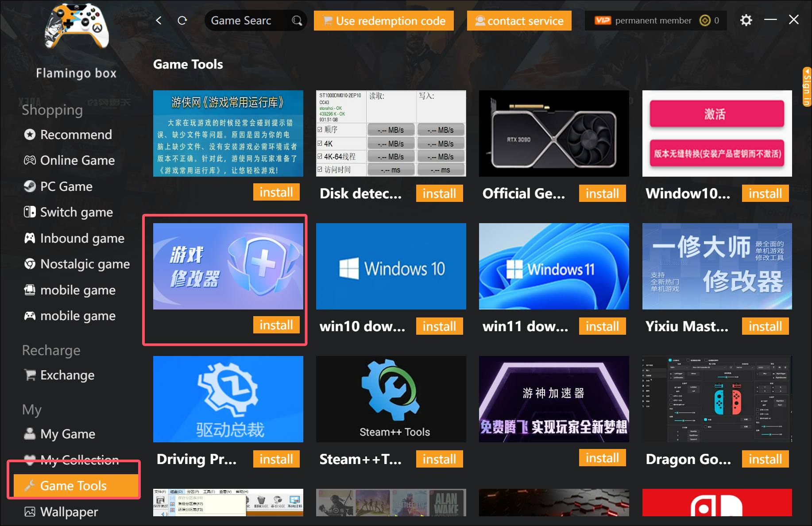Image resolution: width=812 pixels, height=526 pixels.
Task: Click the picture icon beside Wallpaper
Action: coord(30,512)
